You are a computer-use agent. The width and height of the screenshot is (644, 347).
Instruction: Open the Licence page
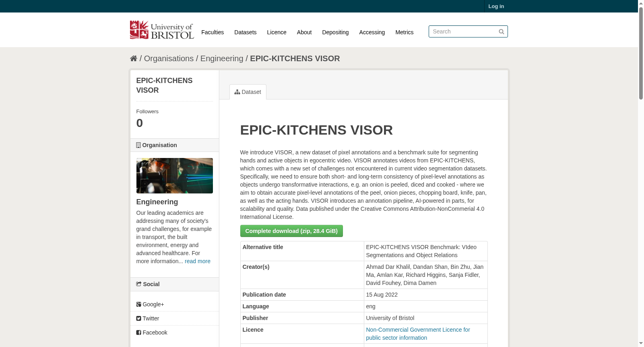click(x=277, y=32)
